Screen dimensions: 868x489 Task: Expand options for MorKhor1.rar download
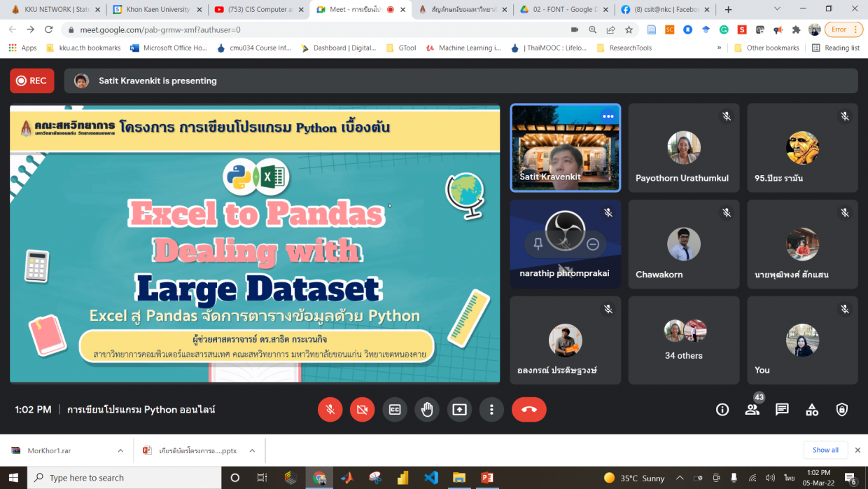click(x=120, y=450)
